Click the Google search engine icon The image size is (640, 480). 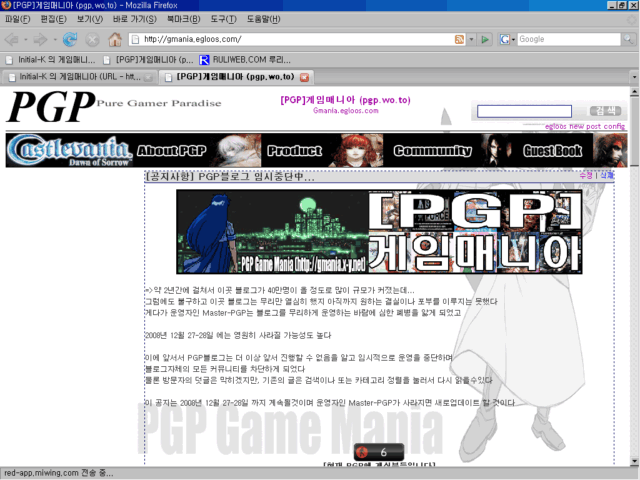pos(504,39)
